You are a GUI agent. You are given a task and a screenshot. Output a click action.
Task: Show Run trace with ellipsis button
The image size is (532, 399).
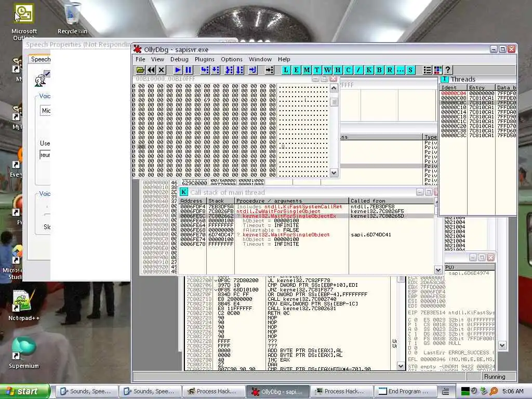tap(400, 70)
